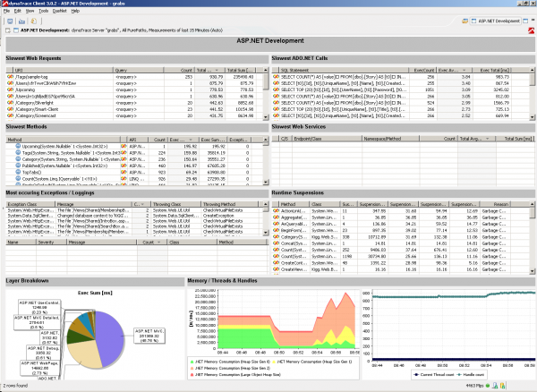Sort logging table by Severity column

(x=52, y=242)
